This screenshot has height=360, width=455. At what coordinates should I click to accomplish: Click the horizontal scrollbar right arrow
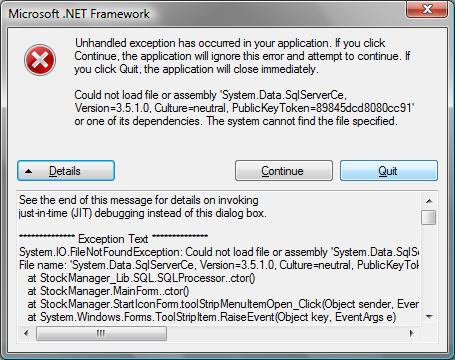click(x=412, y=333)
